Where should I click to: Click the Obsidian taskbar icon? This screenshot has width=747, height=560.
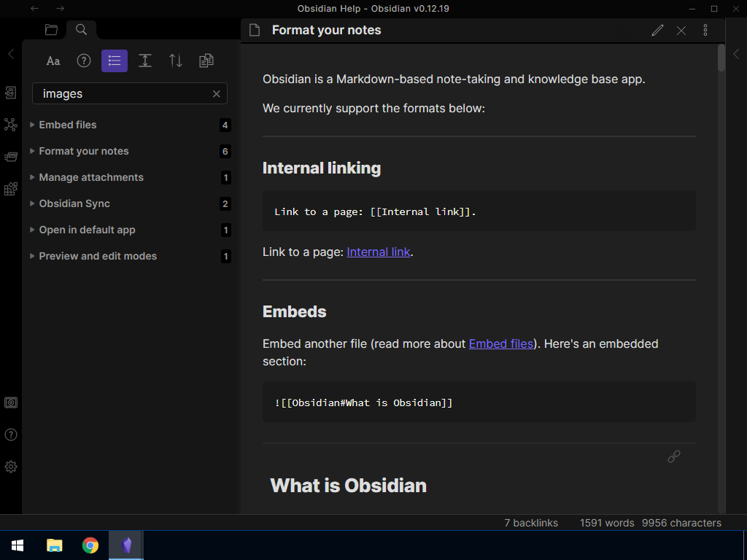[x=126, y=545]
